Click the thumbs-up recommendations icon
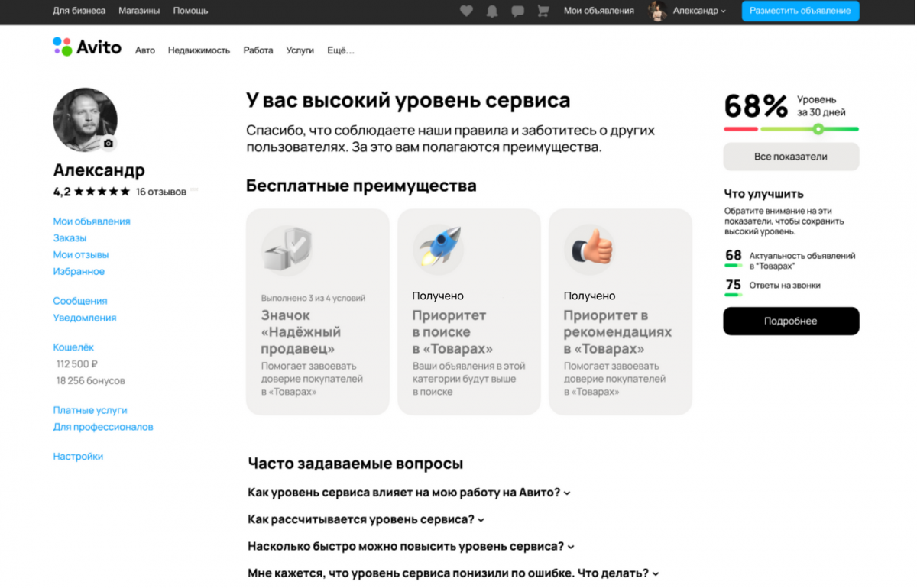This screenshot has height=588, width=917. click(590, 248)
